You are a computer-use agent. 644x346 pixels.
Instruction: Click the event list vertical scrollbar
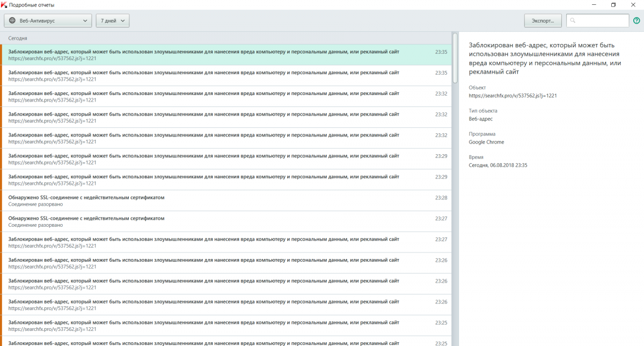click(x=455, y=58)
